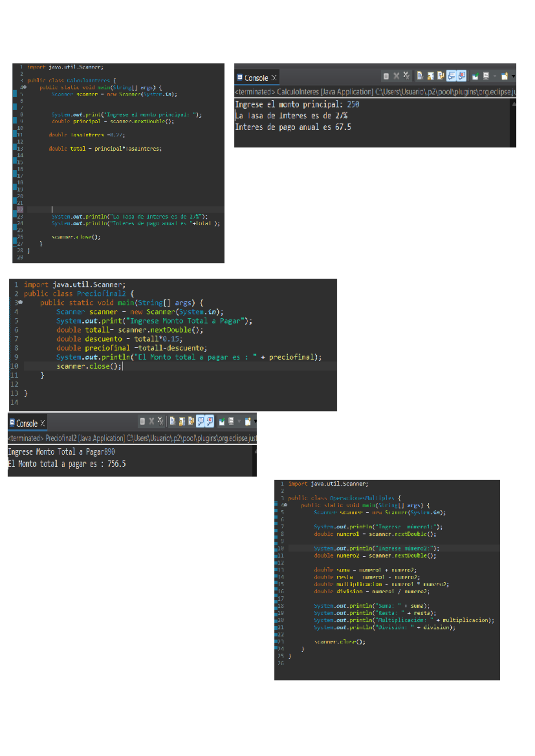
Task: Clear the CalculoInteres console output
Action: (x=420, y=76)
